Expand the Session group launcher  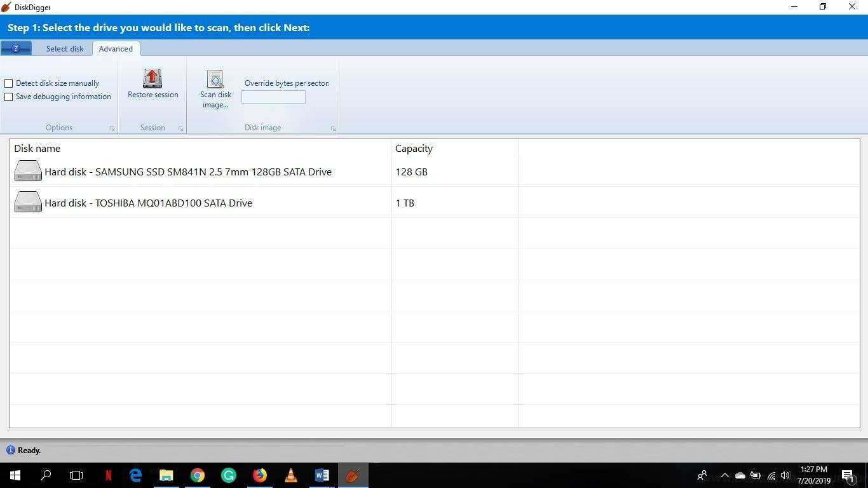tap(180, 128)
